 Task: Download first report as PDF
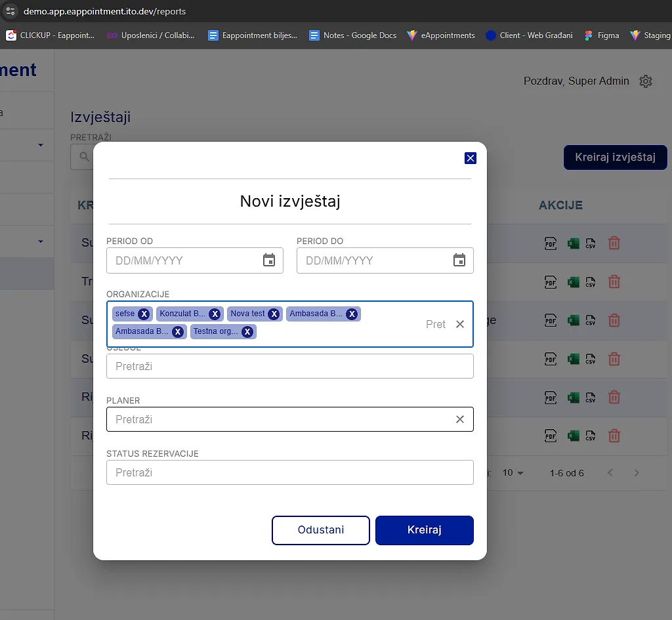pos(551,243)
